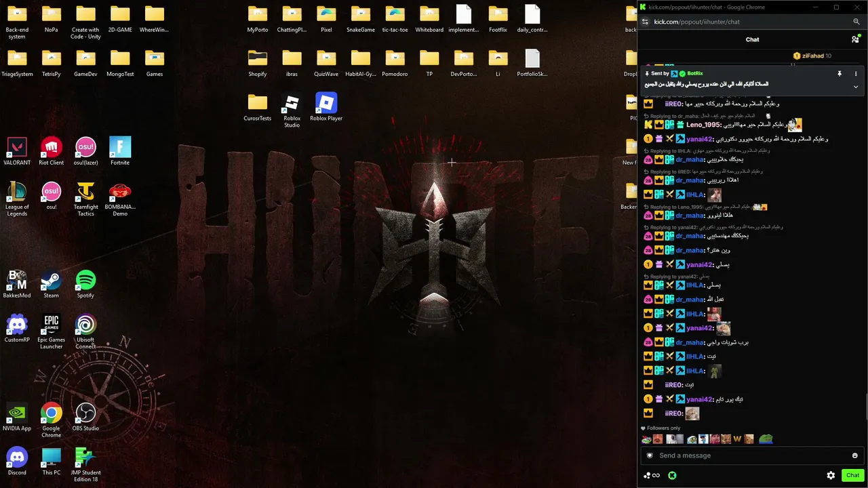868x488 pixels.
Task: Select the CurosrTests folder on desktop
Action: point(258,108)
